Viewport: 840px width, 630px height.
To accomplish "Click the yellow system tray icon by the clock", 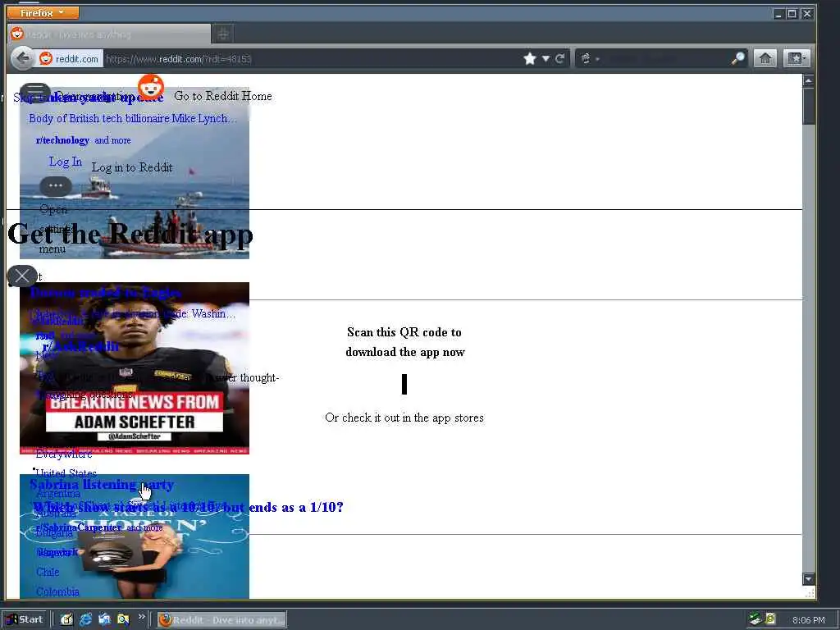I will click(x=770, y=619).
